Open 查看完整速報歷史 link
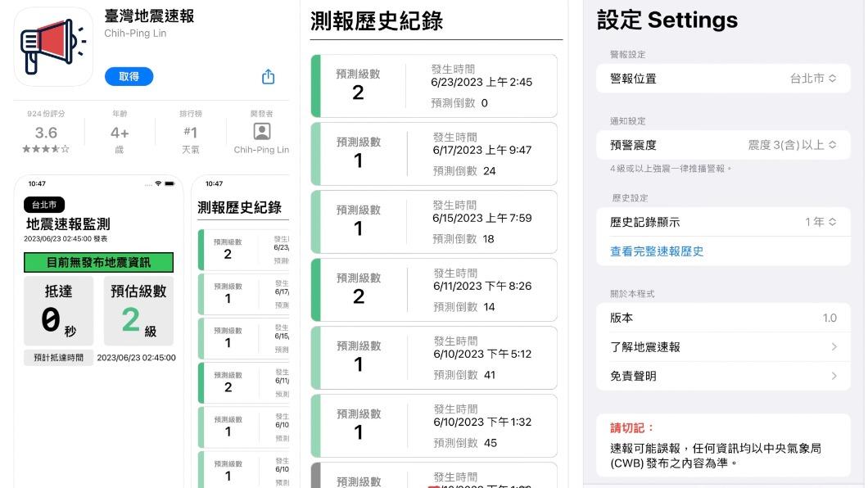The image size is (868, 488). 657,251
